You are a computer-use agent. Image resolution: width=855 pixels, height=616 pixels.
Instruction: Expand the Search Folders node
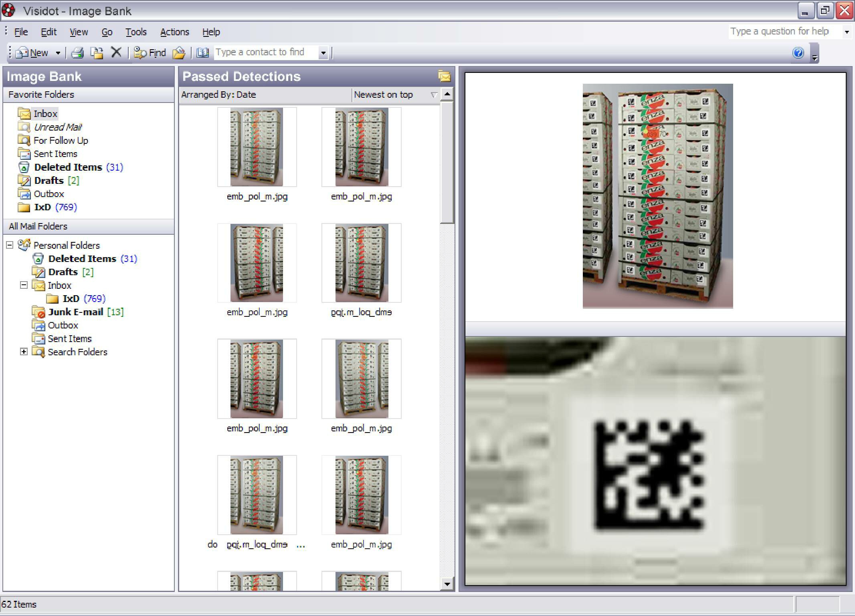tap(24, 352)
